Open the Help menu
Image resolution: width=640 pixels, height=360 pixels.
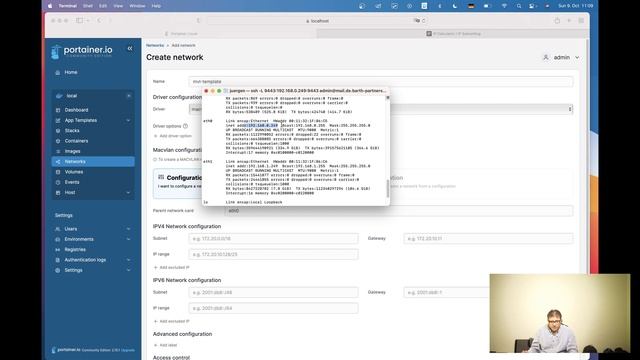tap(156, 6)
